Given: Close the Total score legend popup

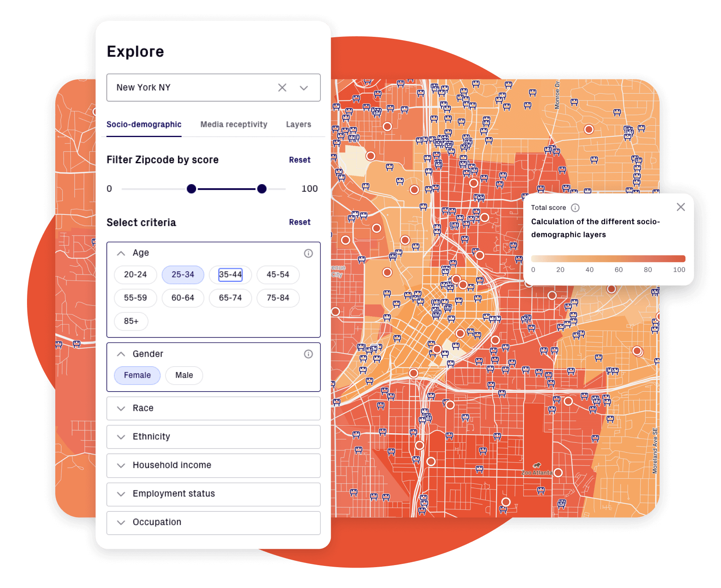Looking at the screenshot, I should [681, 207].
